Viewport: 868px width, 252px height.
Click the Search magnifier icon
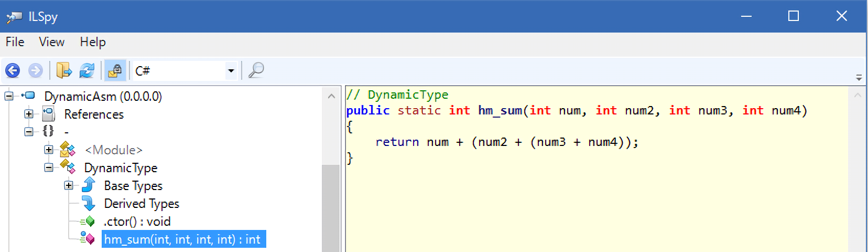click(x=256, y=70)
